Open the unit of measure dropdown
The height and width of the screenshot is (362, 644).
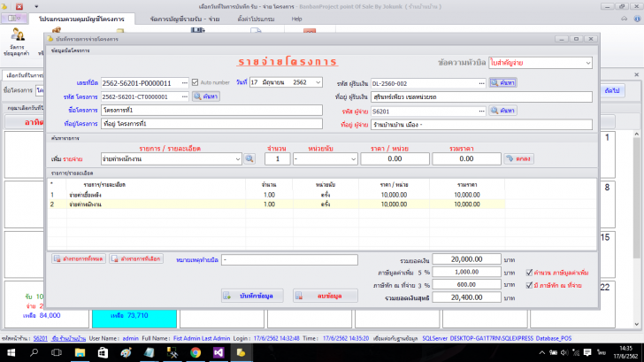pyautogui.click(x=353, y=159)
